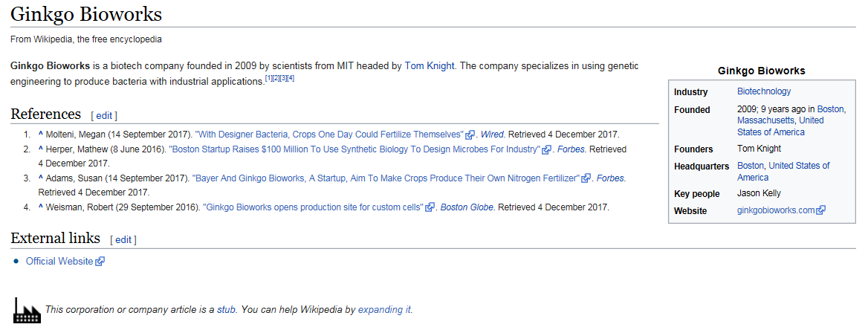The width and height of the screenshot is (868, 330).
Task: Open citation footnote [2]
Action: (276, 78)
